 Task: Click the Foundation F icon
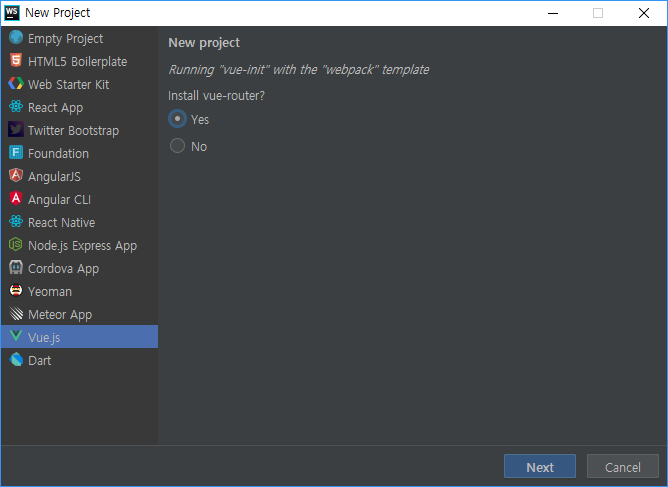(x=16, y=153)
